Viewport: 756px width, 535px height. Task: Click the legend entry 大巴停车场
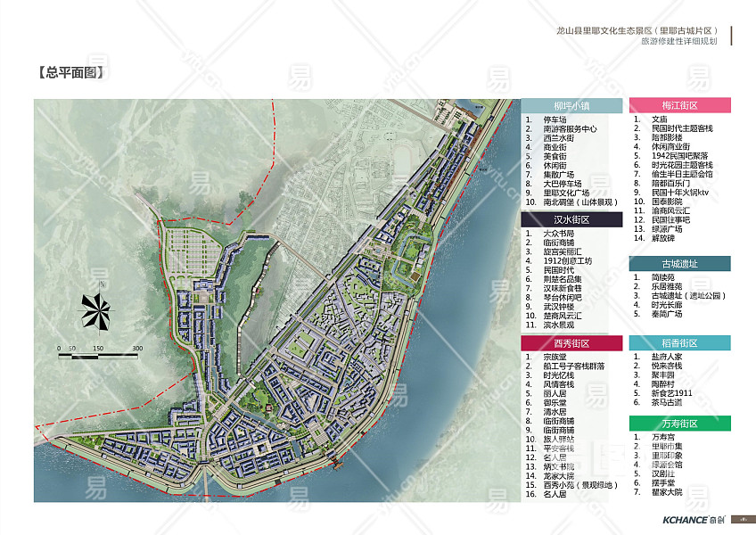tap(563, 184)
